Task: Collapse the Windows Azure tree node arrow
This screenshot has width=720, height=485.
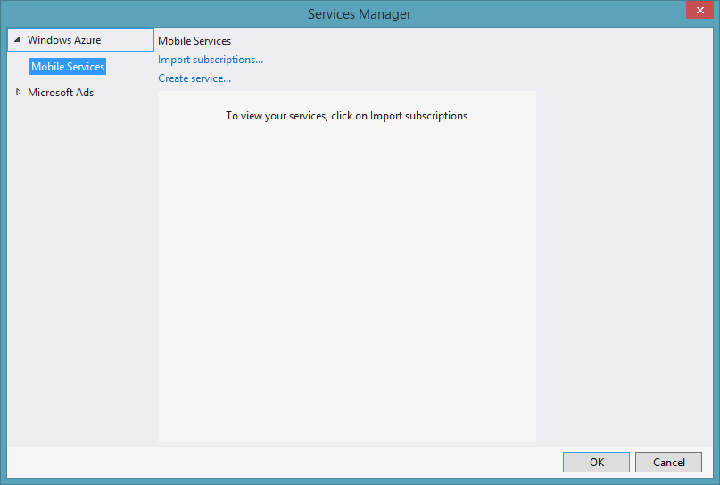Action: [17, 40]
